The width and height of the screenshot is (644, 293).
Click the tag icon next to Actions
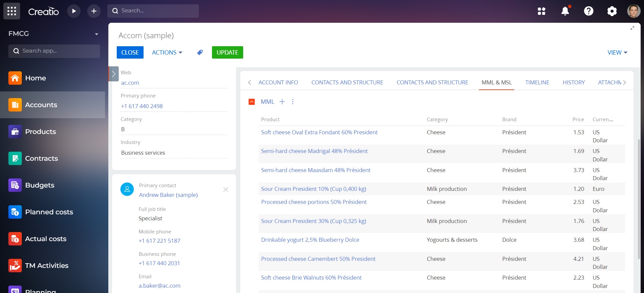pos(200,53)
